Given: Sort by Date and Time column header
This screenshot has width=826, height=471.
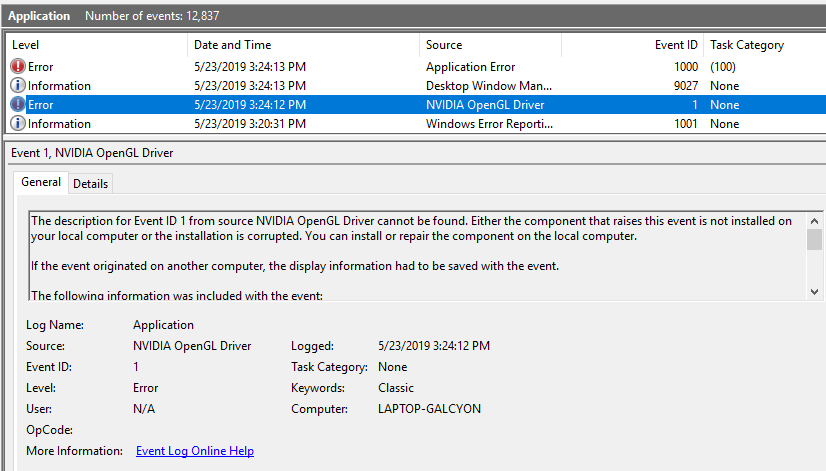Looking at the screenshot, I should click(303, 45).
